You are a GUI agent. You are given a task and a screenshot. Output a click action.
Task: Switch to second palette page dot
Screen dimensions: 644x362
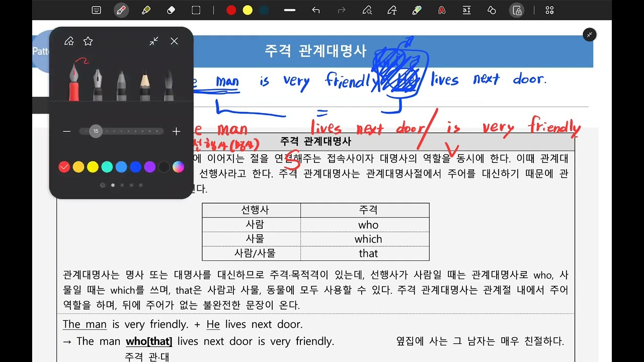click(122, 185)
